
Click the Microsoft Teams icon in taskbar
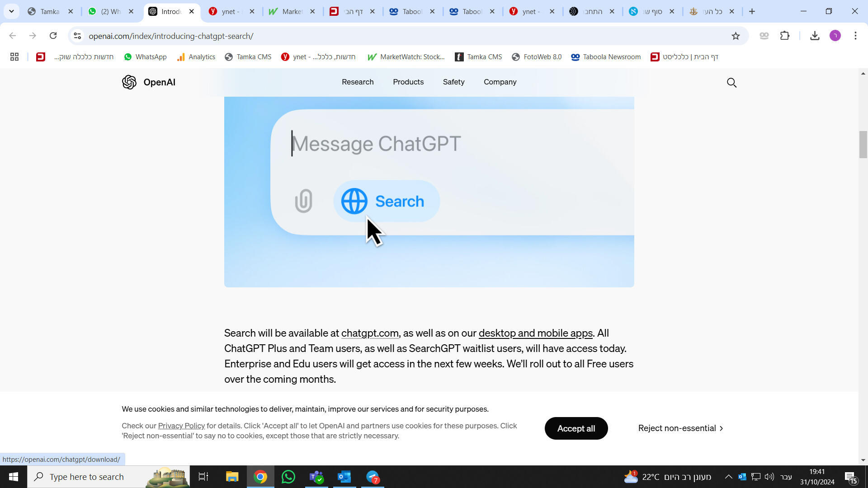tap(317, 477)
